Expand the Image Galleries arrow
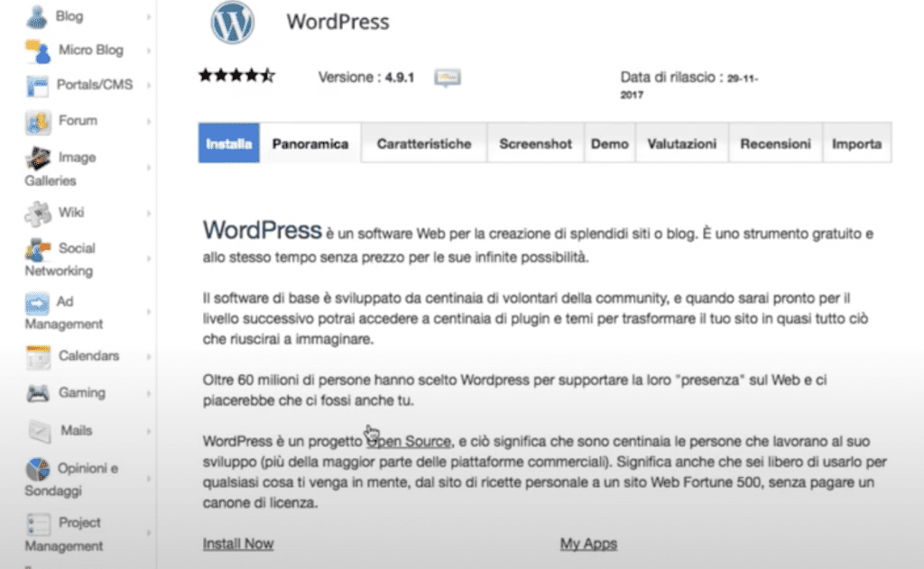924x569 pixels. (149, 168)
